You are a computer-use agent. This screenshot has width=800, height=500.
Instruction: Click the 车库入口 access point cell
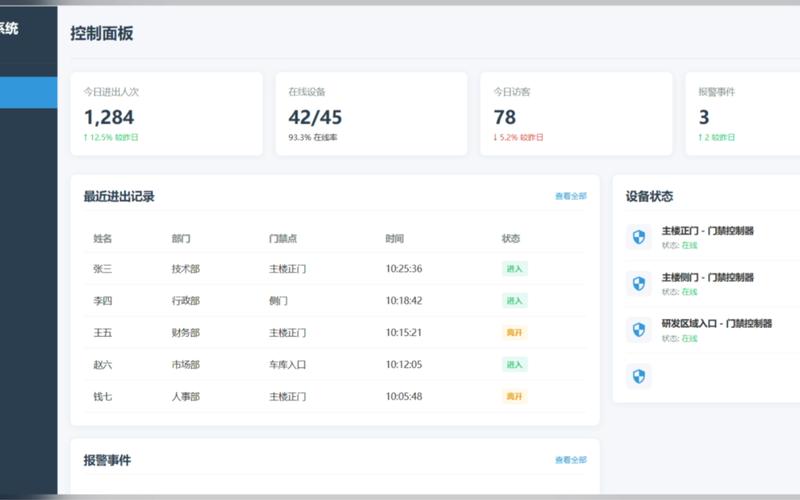coord(288,364)
